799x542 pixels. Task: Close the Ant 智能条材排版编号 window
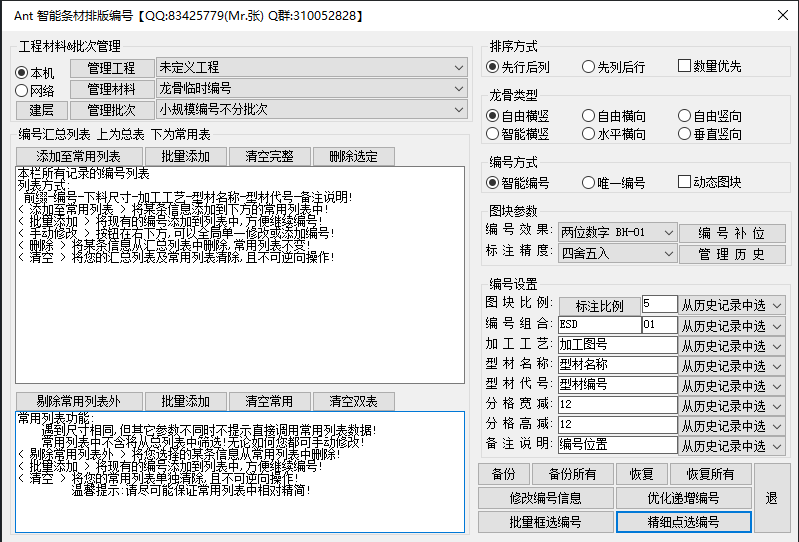click(x=780, y=15)
